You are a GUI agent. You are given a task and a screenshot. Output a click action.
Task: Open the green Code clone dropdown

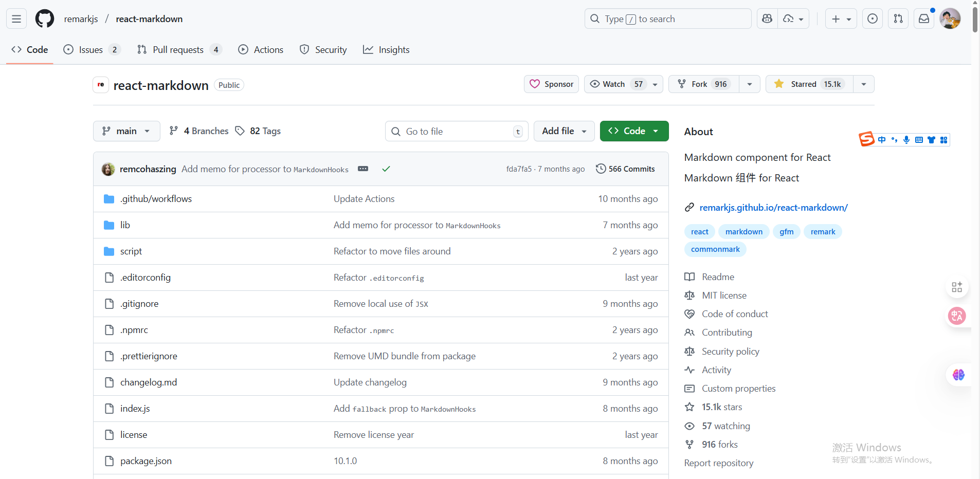pyautogui.click(x=634, y=131)
